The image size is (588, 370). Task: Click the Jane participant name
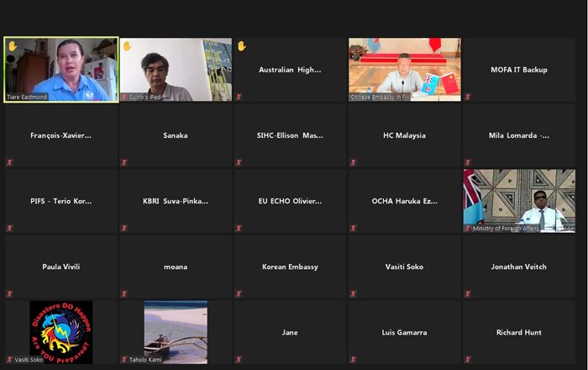[290, 332]
